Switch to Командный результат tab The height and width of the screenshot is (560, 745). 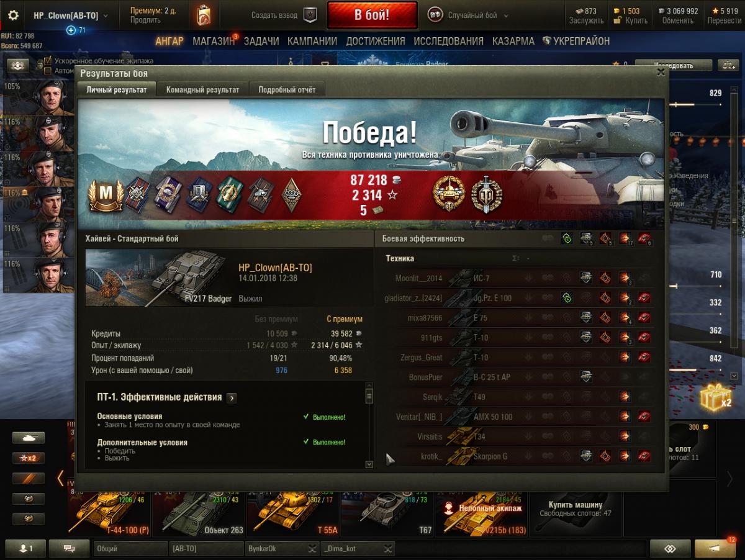tap(202, 89)
